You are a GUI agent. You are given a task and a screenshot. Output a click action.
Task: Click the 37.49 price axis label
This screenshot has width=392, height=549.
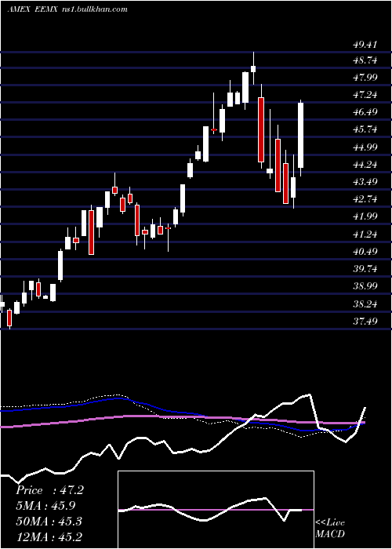(365, 321)
